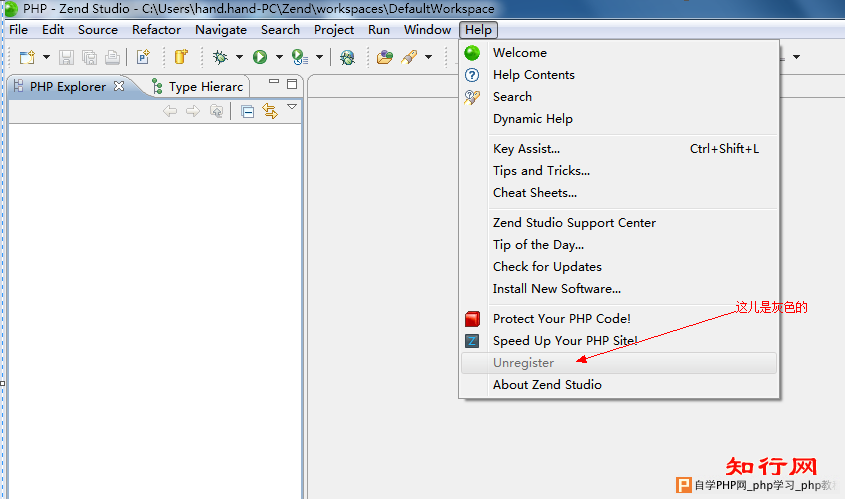Select Protect Your PHP Code! entry
Image resolution: width=845 pixels, height=499 pixels.
point(619,319)
